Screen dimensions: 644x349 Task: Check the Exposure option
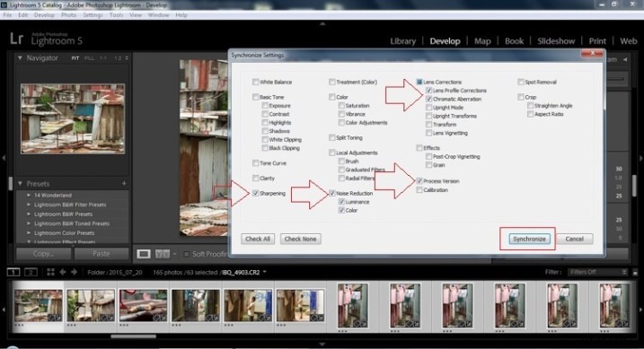(x=265, y=106)
